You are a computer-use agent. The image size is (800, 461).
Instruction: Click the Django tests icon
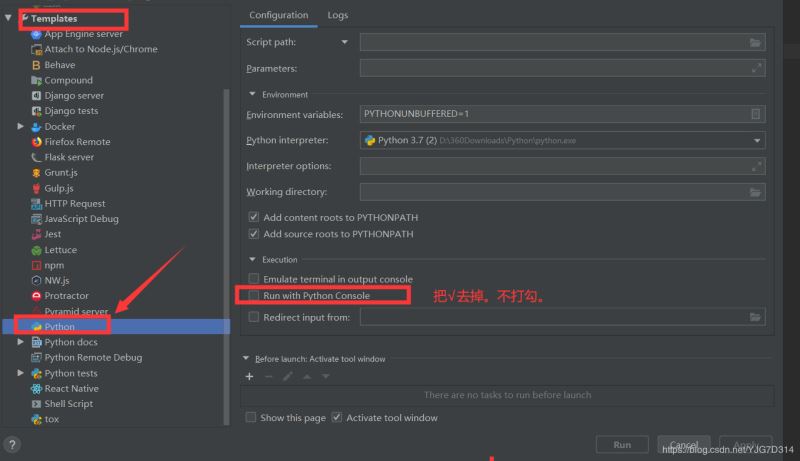click(x=36, y=111)
